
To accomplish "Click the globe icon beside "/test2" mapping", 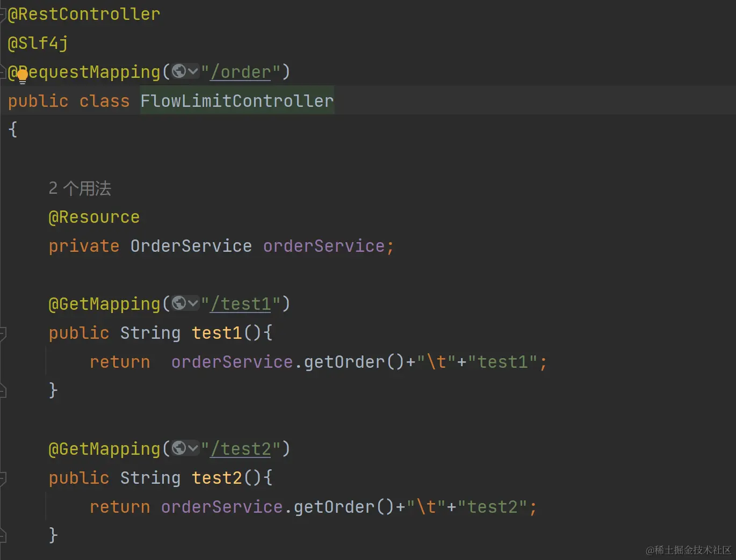I will tap(179, 448).
